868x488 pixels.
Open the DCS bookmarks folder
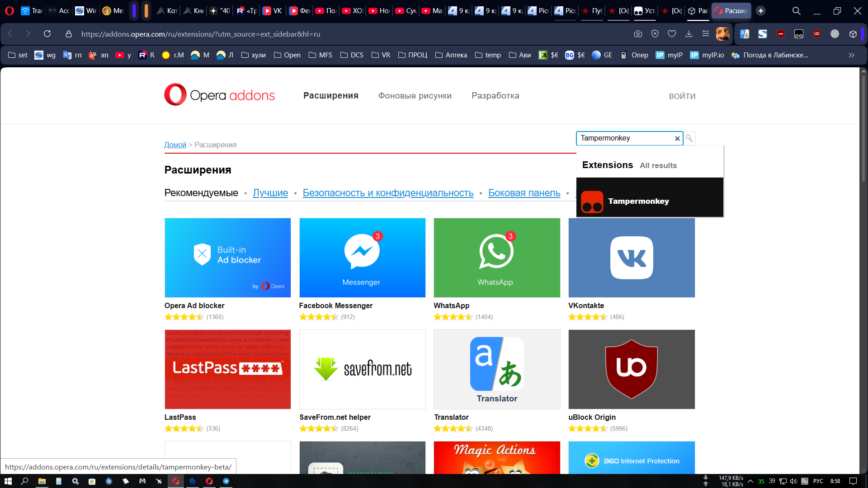(352, 55)
